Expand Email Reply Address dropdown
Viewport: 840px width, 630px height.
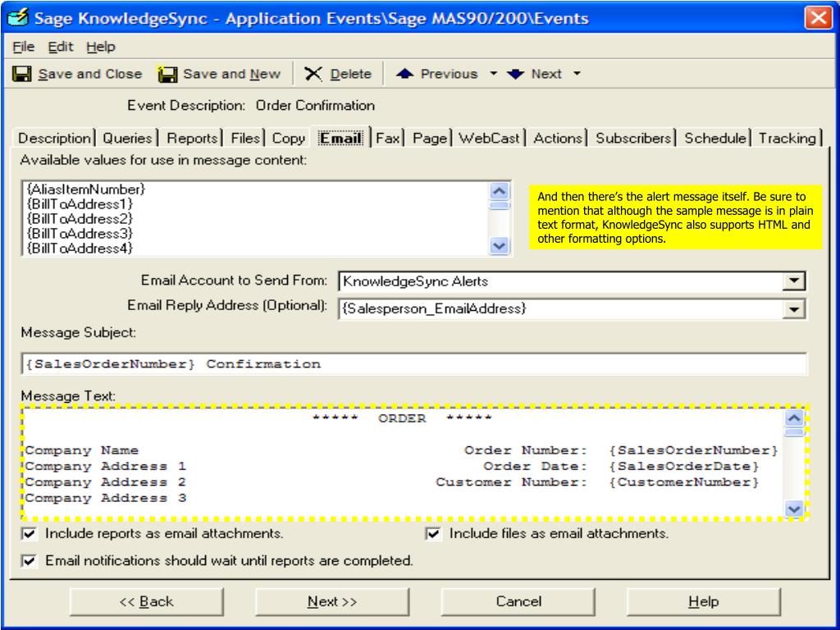[x=794, y=309]
